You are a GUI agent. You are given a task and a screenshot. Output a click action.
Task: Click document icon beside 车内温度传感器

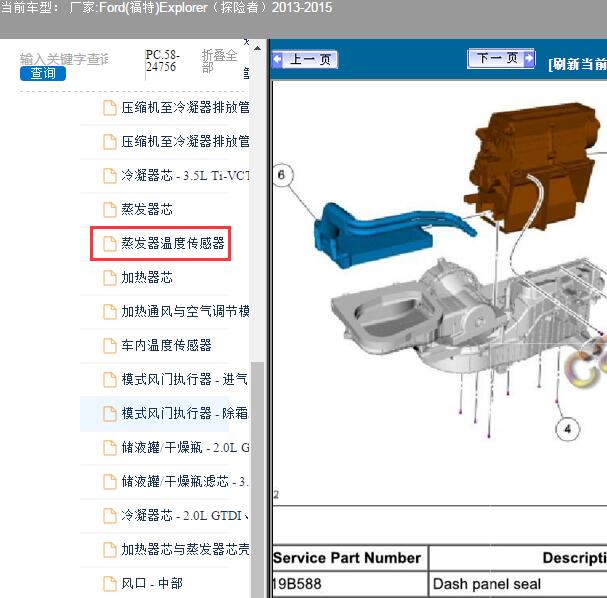click(110, 346)
